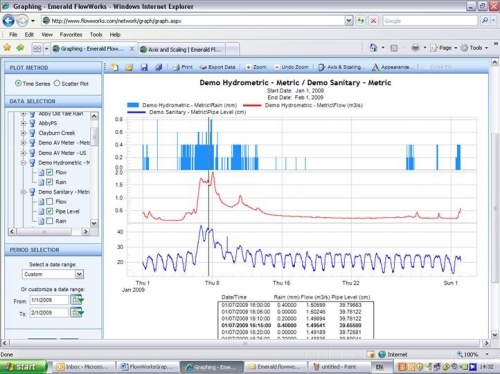Open the Help menu
500x374 pixels.
(115, 34)
